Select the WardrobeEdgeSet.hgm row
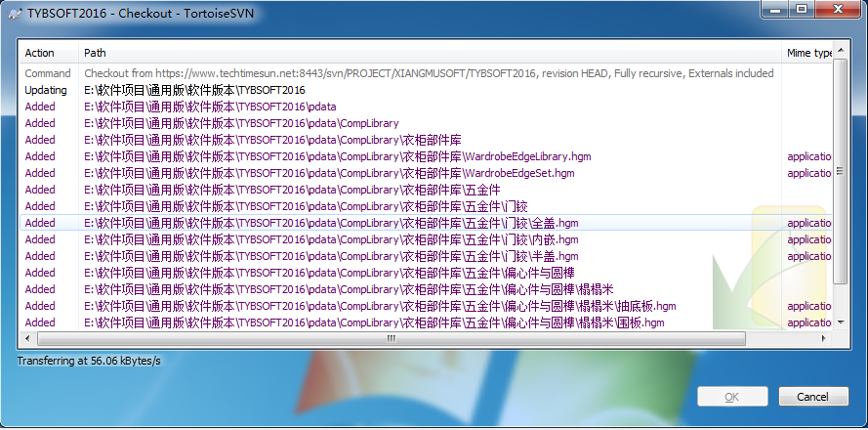Image resolution: width=868 pixels, height=430 pixels. [426, 173]
